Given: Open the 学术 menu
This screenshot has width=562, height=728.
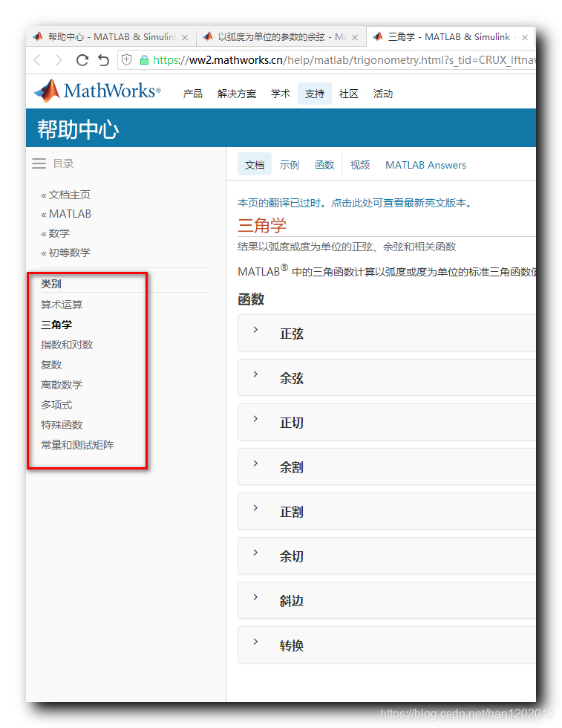Looking at the screenshot, I should pyautogui.click(x=281, y=94).
